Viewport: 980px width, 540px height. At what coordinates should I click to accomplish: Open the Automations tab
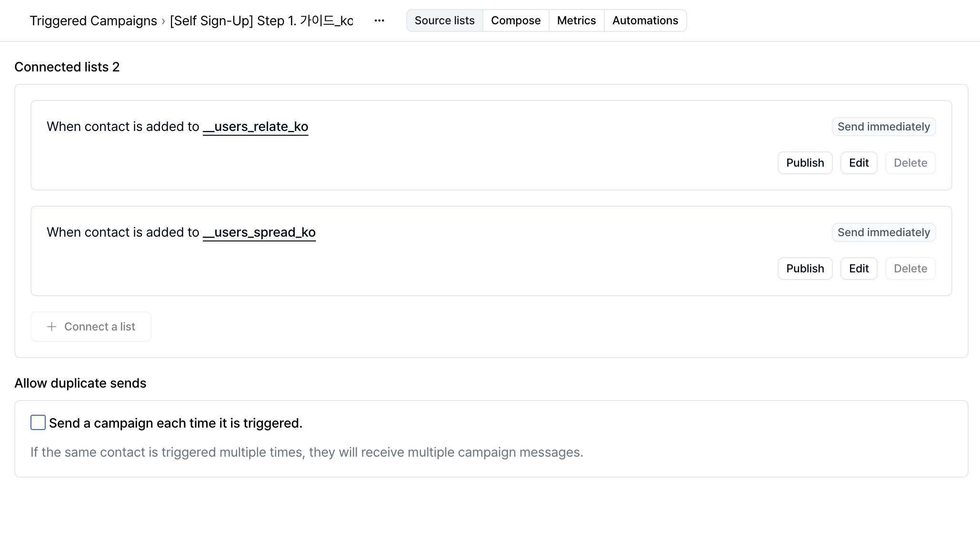(x=645, y=20)
